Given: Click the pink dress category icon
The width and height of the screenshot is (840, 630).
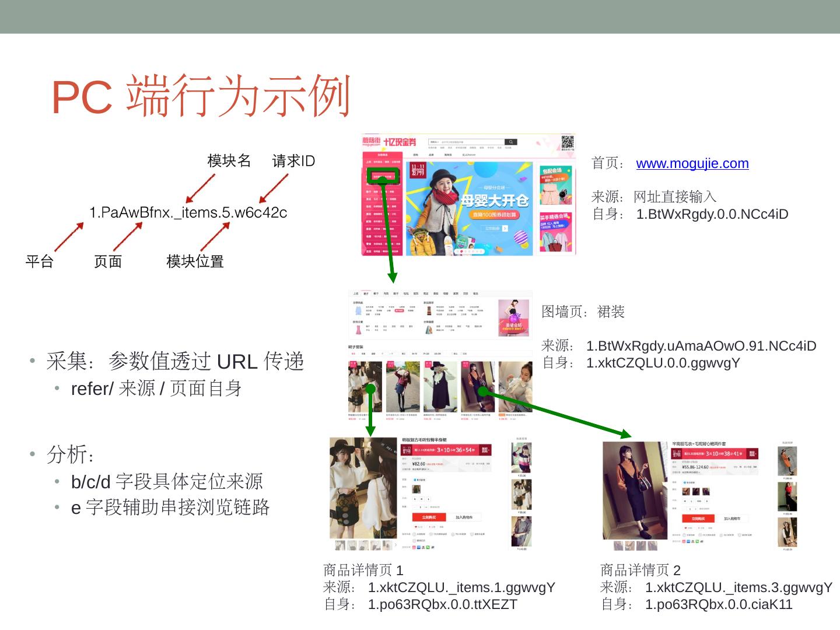Looking at the screenshot, I should click(x=358, y=330).
